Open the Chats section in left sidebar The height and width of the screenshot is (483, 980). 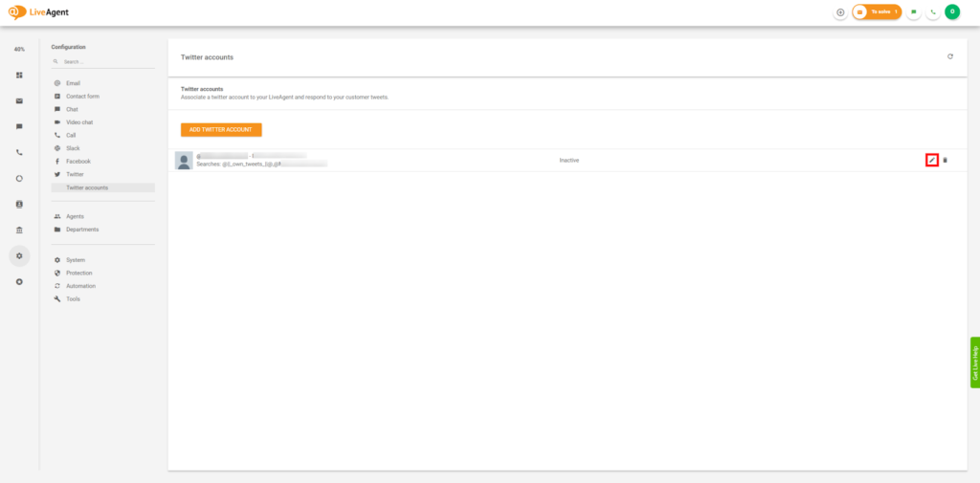click(x=19, y=126)
